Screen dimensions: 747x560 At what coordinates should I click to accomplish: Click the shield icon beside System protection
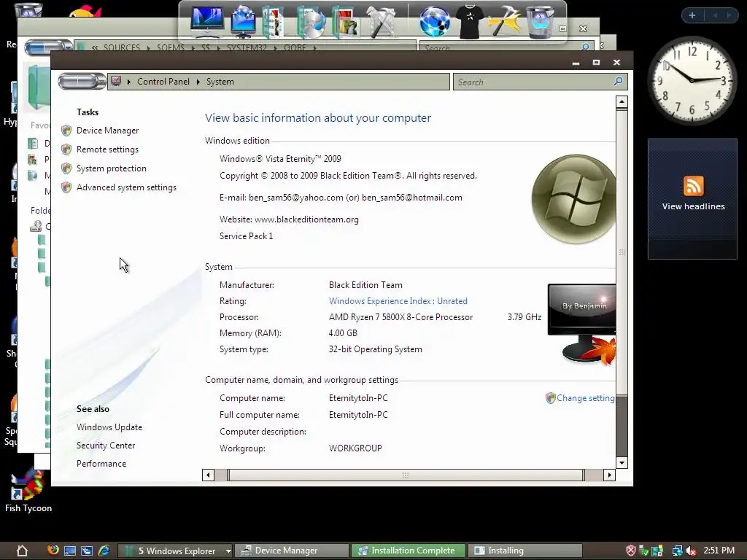tap(66, 168)
